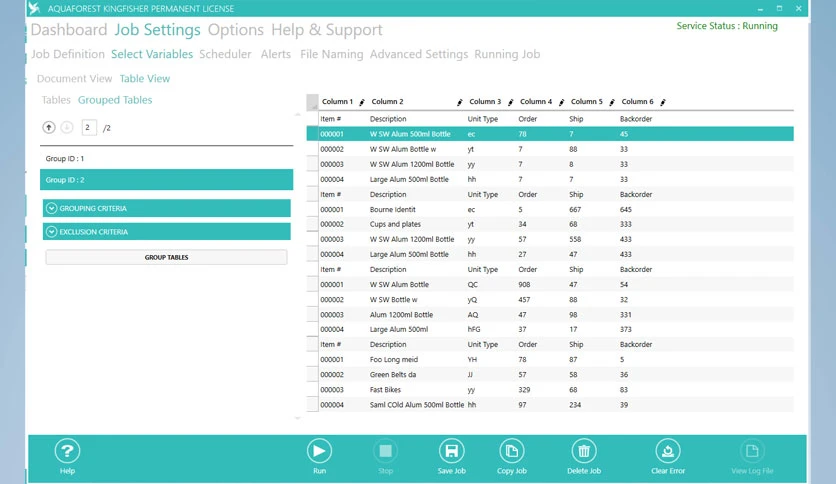
Task: Switch to Document View
Action: point(74,79)
